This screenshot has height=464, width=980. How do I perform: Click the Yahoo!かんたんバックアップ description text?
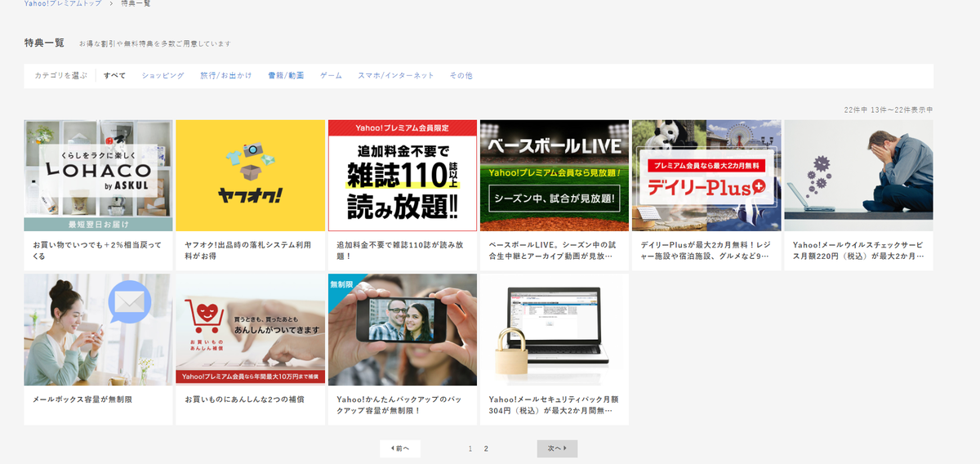(x=399, y=404)
